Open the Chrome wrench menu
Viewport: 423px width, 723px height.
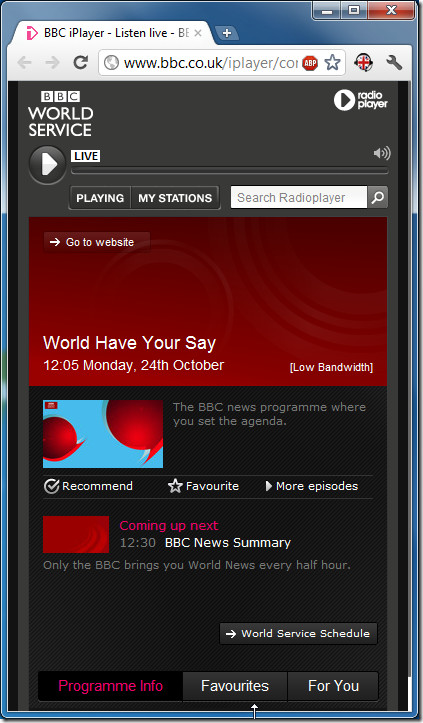pos(394,62)
